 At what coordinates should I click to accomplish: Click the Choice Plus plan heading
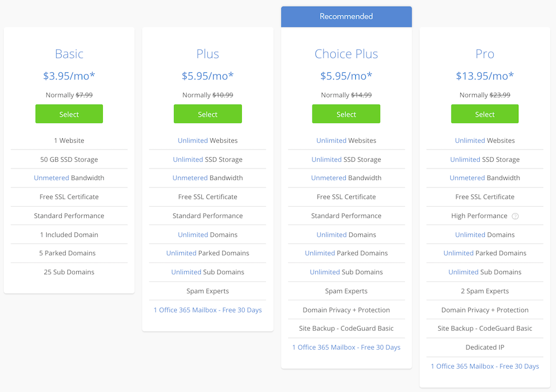pyautogui.click(x=346, y=54)
